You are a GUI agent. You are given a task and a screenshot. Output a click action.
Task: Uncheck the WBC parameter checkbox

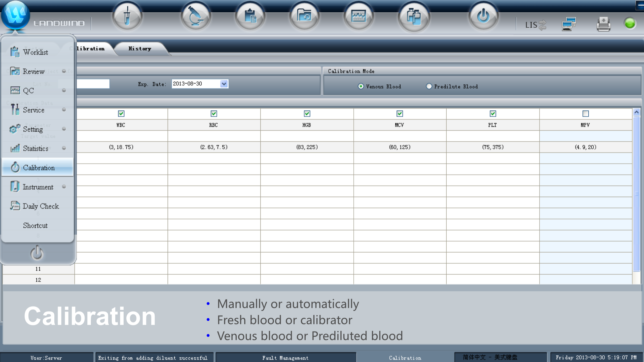click(121, 114)
